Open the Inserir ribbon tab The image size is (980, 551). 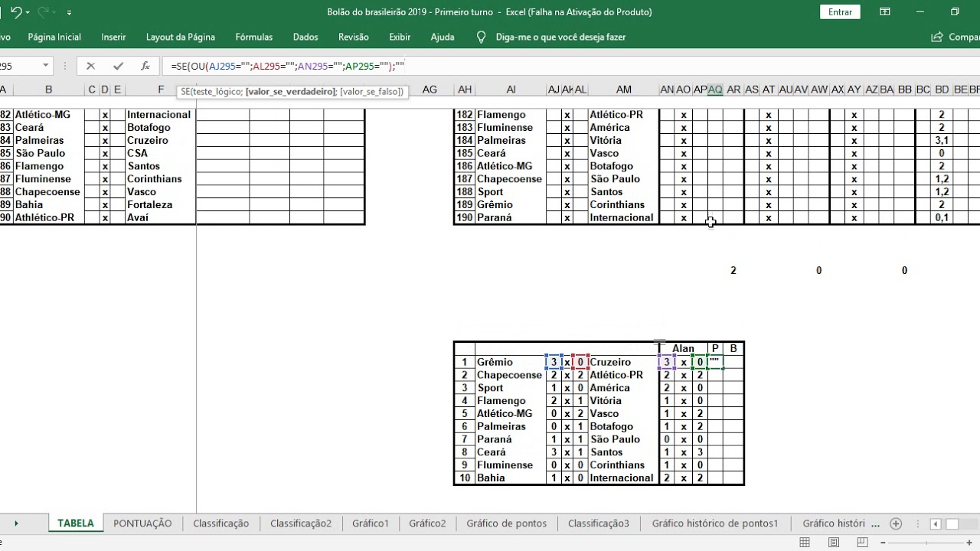tap(113, 37)
